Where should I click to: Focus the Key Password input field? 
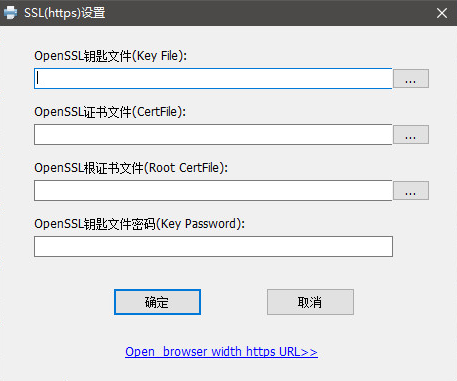click(x=213, y=247)
